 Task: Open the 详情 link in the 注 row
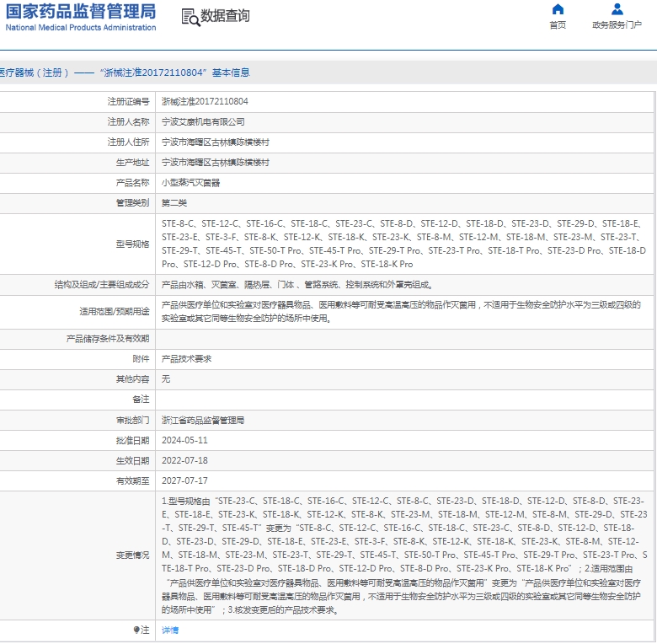tap(170, 631)
